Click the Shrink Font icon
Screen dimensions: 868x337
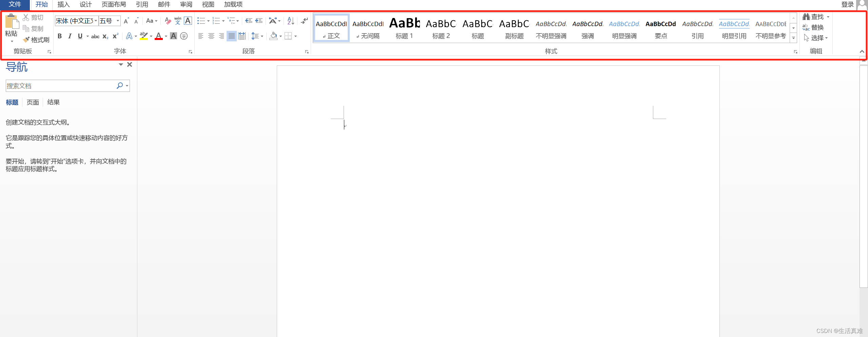[136, 21]
